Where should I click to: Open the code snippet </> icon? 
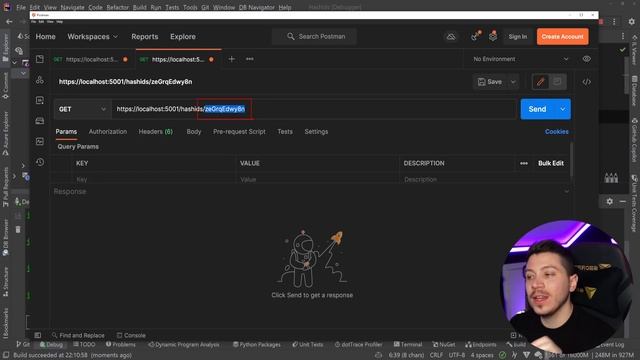coord(587,82)
